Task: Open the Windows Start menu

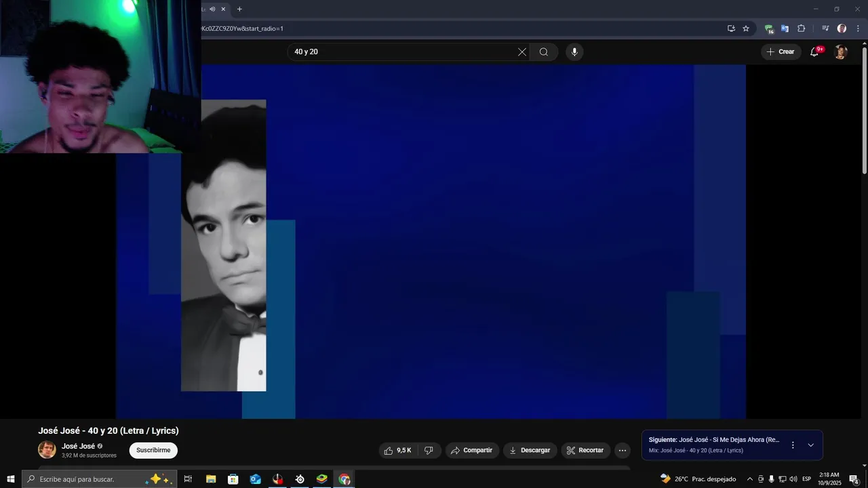Action: (10, 479)
